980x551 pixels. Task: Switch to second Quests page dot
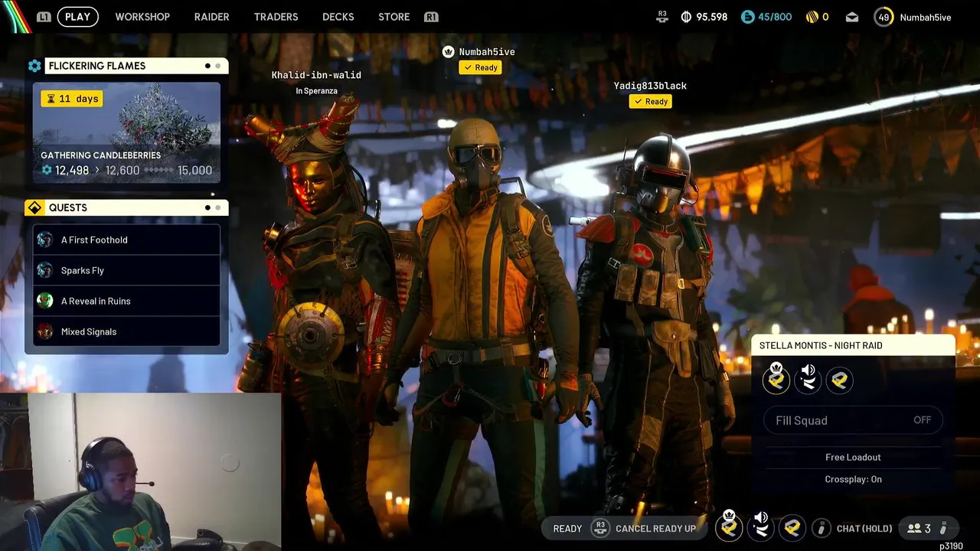tap(217, 207)
